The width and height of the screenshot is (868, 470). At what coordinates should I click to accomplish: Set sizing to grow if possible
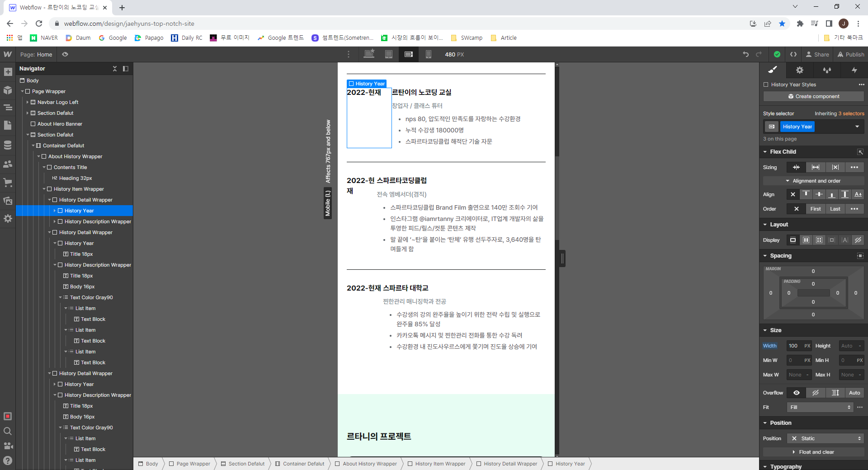click(816, 167)
